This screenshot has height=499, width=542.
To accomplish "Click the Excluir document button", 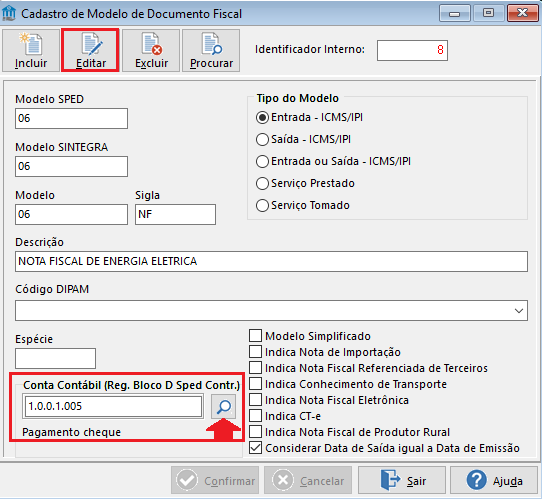I will pyautogui.click(x=151, y=50).
